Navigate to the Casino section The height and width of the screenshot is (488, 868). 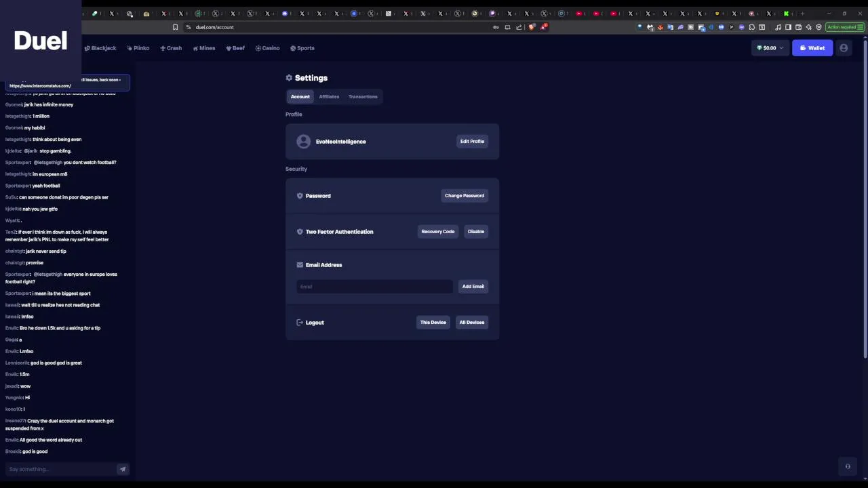pos(268,48)
